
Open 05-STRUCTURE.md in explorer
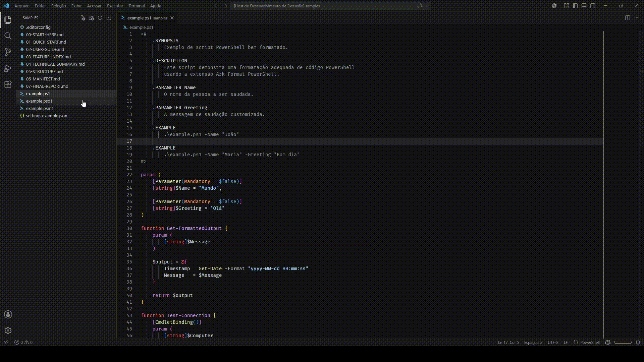tap(66, 71)
